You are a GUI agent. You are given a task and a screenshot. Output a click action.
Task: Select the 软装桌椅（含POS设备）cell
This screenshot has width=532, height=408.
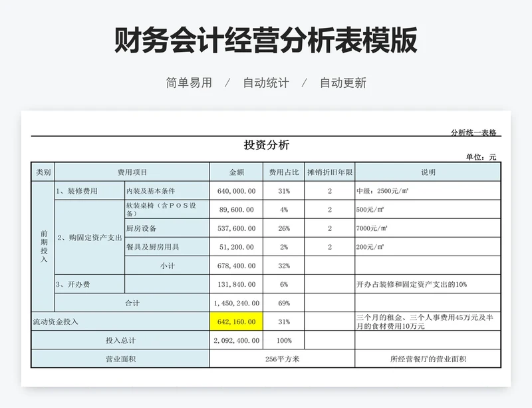168,209
